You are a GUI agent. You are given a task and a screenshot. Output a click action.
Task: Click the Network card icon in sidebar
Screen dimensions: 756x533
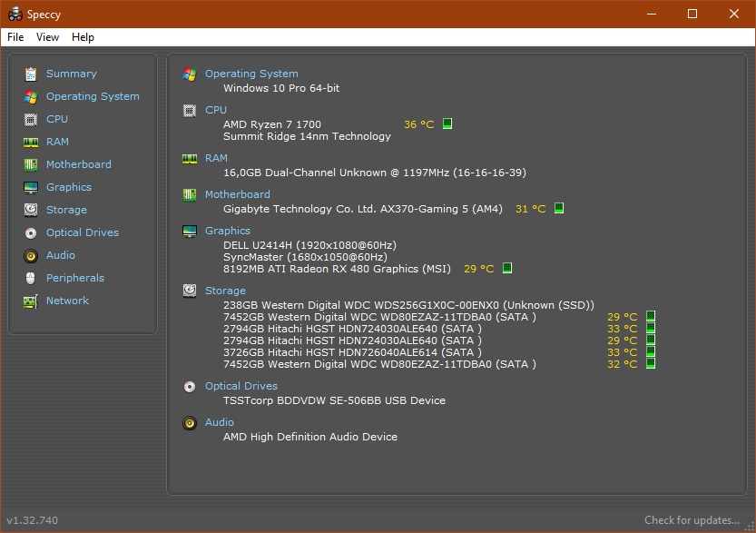click(x=31, y=301)
